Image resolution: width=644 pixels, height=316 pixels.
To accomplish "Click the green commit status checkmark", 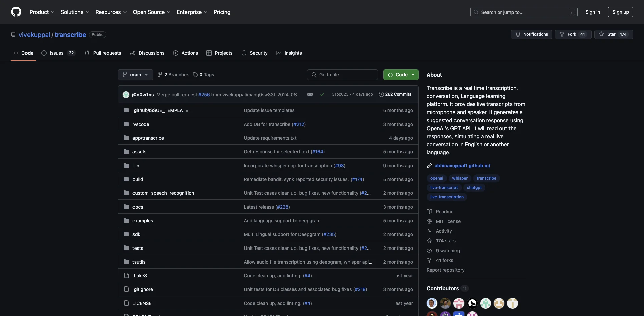I will click(x=322, y=94).
